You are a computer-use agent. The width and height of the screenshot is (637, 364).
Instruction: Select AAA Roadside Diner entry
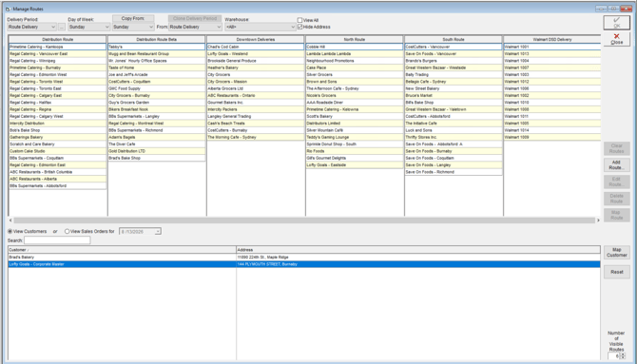tap(355, 103)
